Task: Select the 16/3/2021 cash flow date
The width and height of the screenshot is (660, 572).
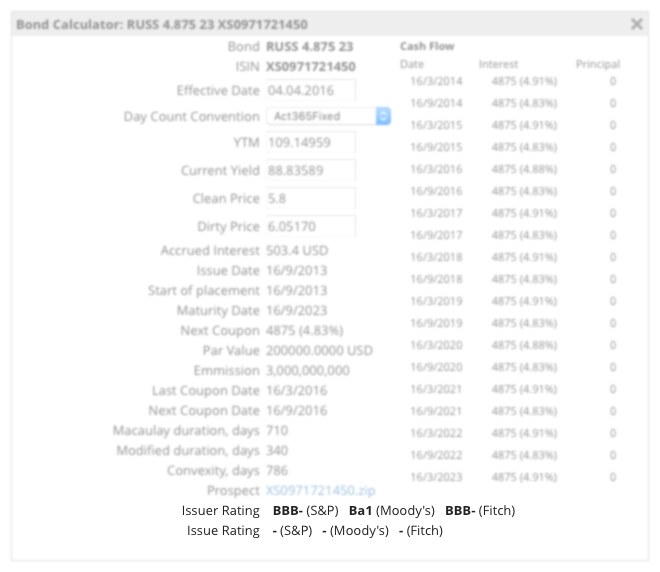Action: [x=436, y=389]
